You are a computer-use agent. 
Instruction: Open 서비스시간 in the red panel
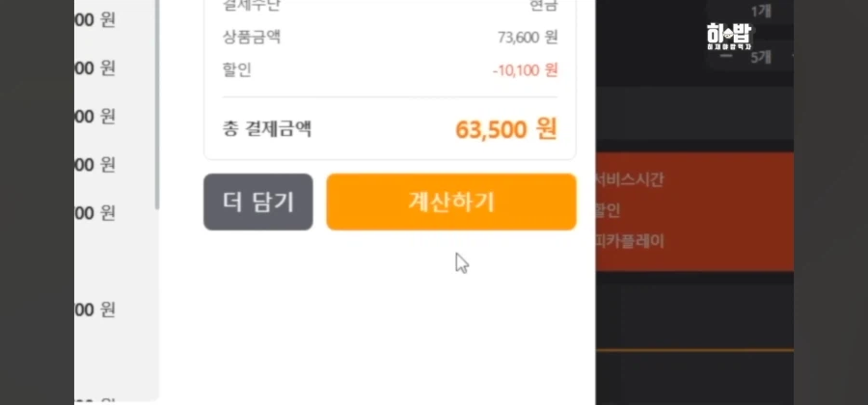pos(629,179)
